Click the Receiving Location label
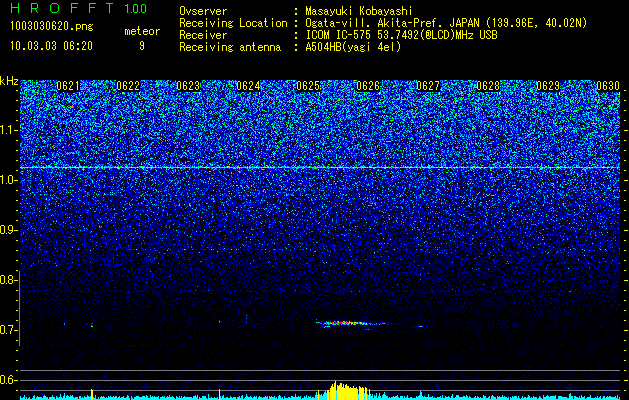This screenshot has width=629, height=400. [x=233, y=23]
